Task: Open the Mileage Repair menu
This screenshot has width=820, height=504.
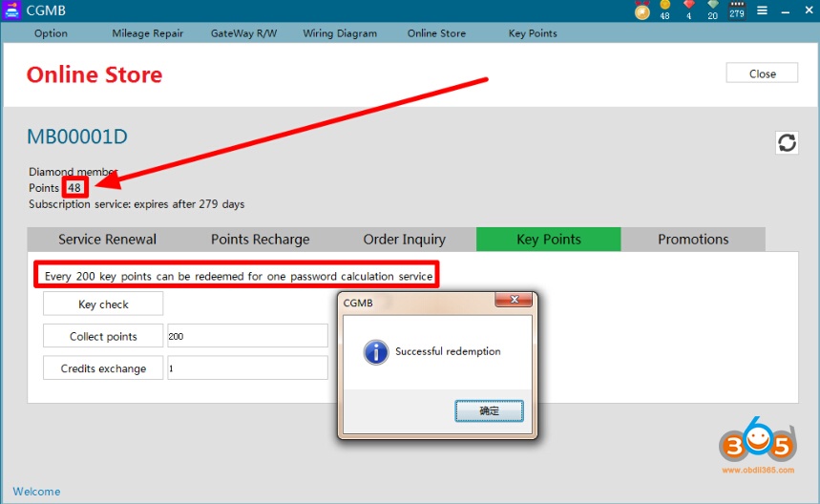Action: [x=147, y=33]
